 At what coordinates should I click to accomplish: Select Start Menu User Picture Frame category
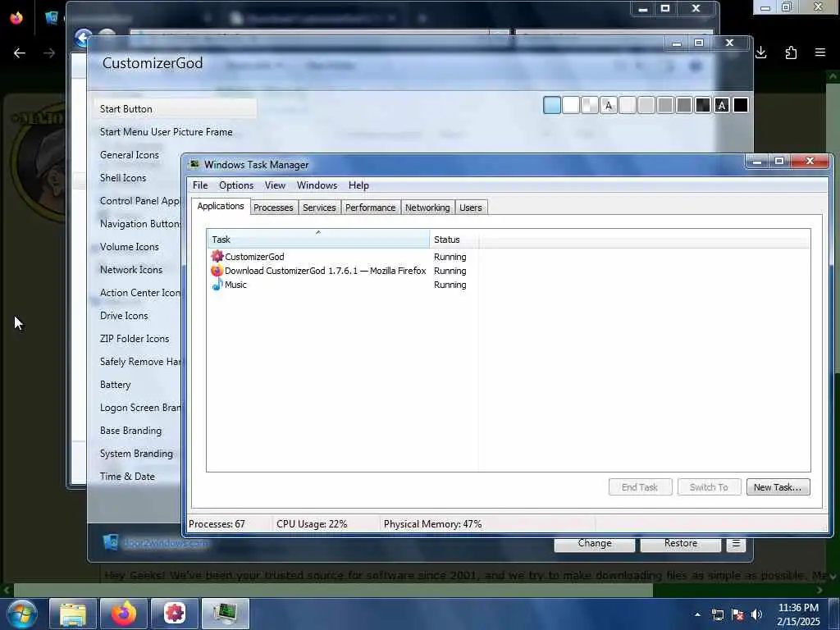(166, 132)
